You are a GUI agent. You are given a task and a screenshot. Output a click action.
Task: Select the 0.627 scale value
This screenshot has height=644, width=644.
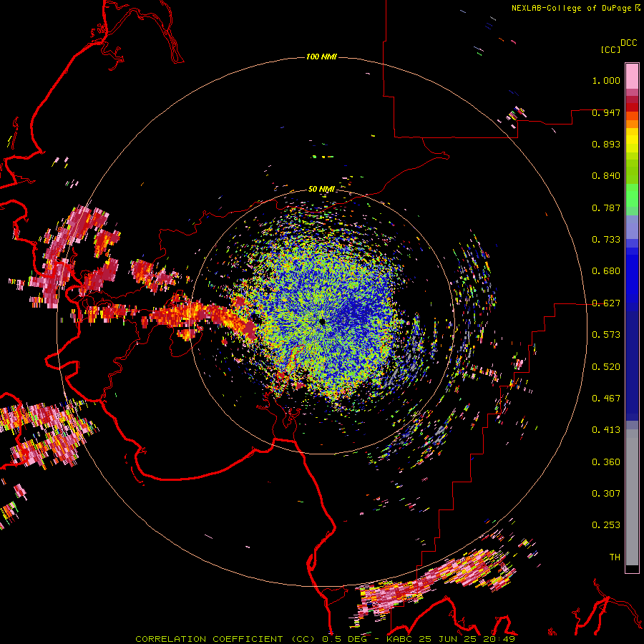coord(606,303)
